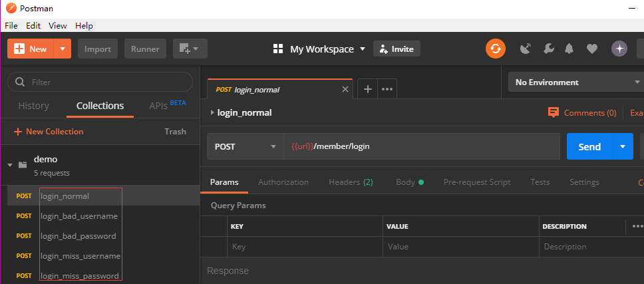Open the POST method dropdown
The width and height of the screenshot is (644, 284).
[245, 146]
